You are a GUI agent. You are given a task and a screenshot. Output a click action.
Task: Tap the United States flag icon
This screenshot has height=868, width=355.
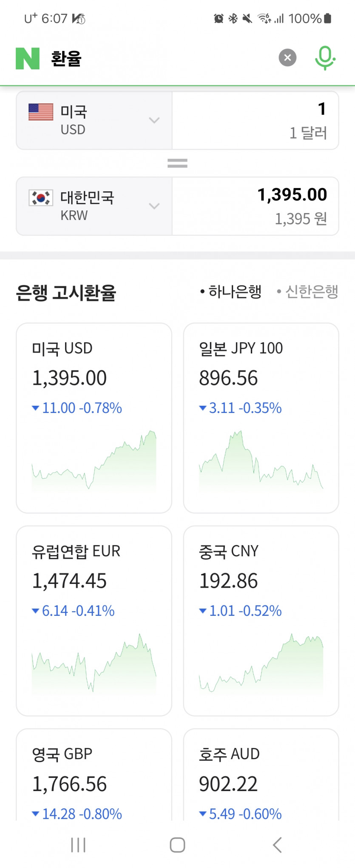point(41,112)
